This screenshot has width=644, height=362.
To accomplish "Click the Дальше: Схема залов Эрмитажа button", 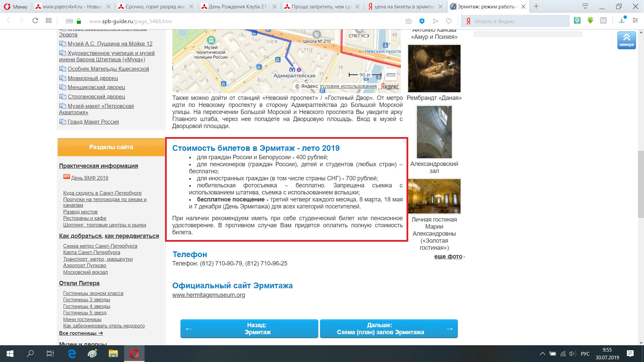I will (389, 328).
